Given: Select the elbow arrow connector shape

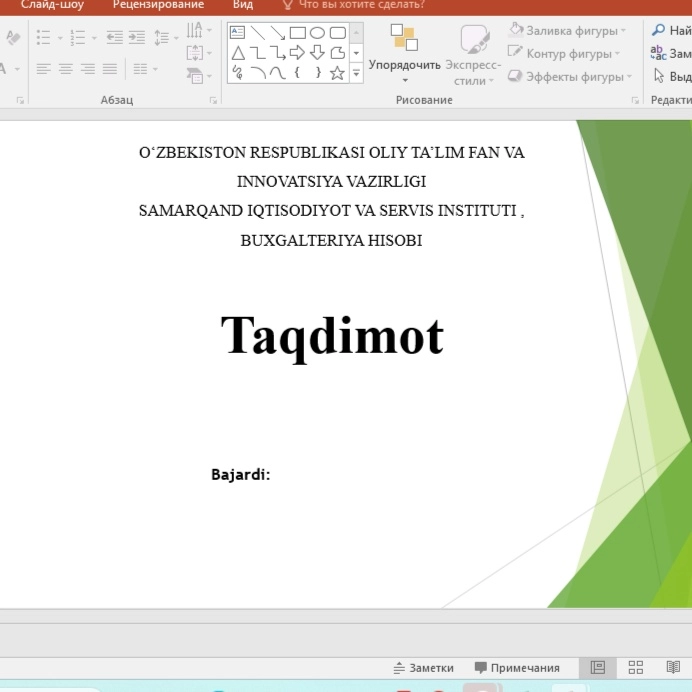Looking at the screenshot, I should [x=278, y=53].
